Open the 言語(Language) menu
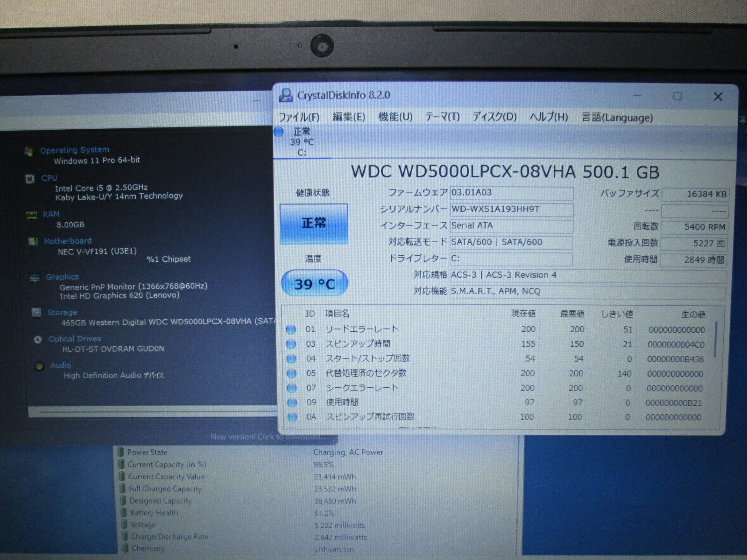Image resolution: width=747 pixels, height=560 pixels. click(617, 117)
